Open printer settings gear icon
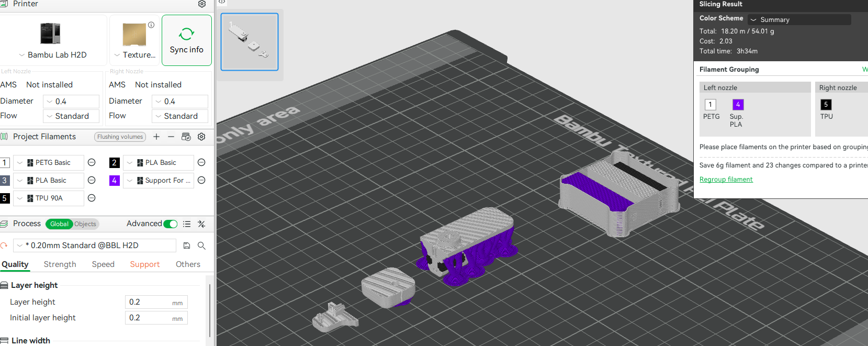868x346 pixels. click(202, 4)
